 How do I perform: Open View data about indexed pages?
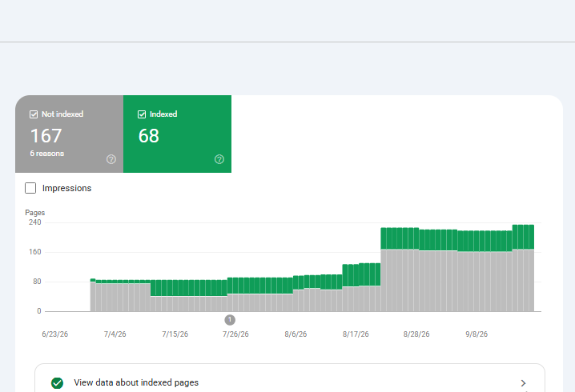(290, 382)
